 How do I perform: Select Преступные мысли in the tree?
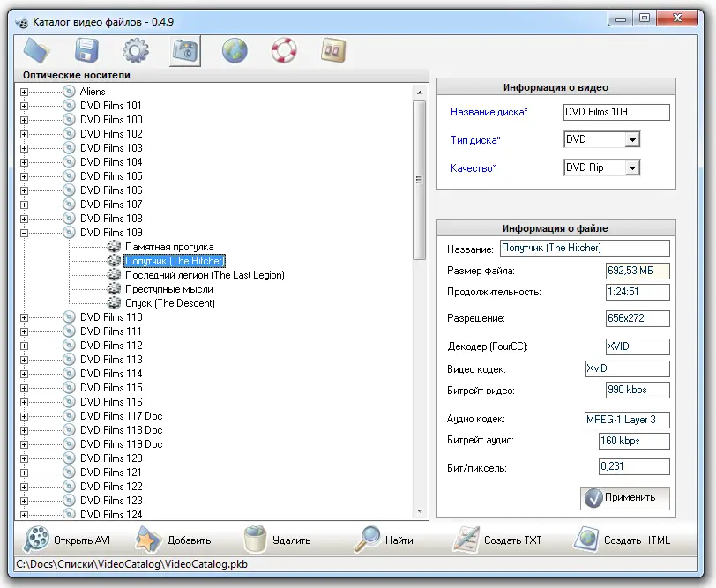[x=169, y=289]
